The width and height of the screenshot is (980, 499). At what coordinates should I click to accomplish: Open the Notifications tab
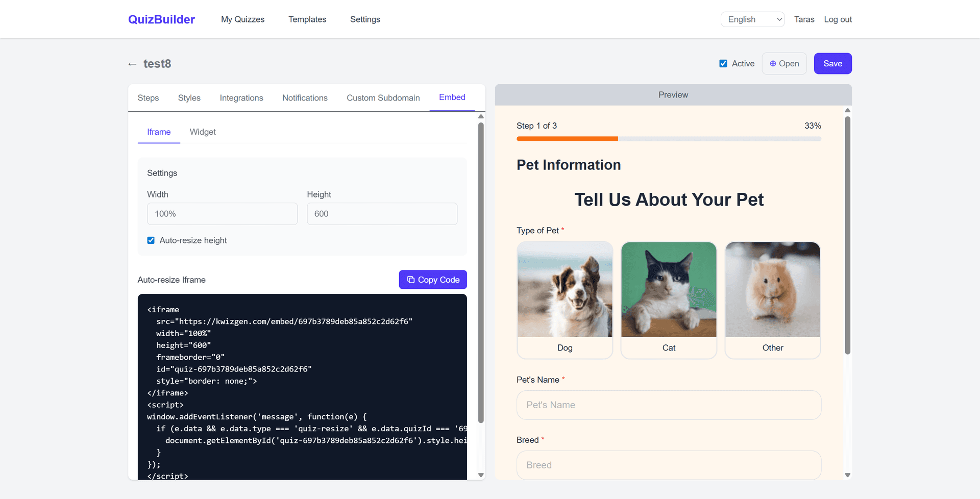[x=305, y=97]
